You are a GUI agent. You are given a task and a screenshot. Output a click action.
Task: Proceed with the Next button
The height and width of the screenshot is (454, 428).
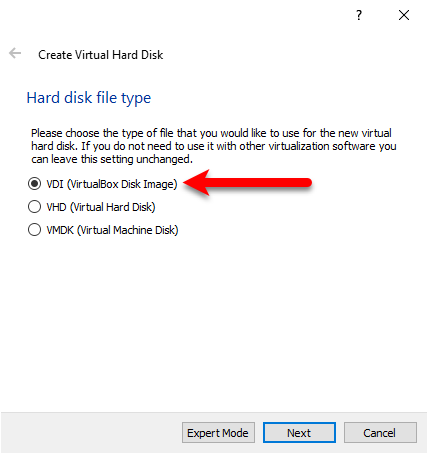(299, 433)
